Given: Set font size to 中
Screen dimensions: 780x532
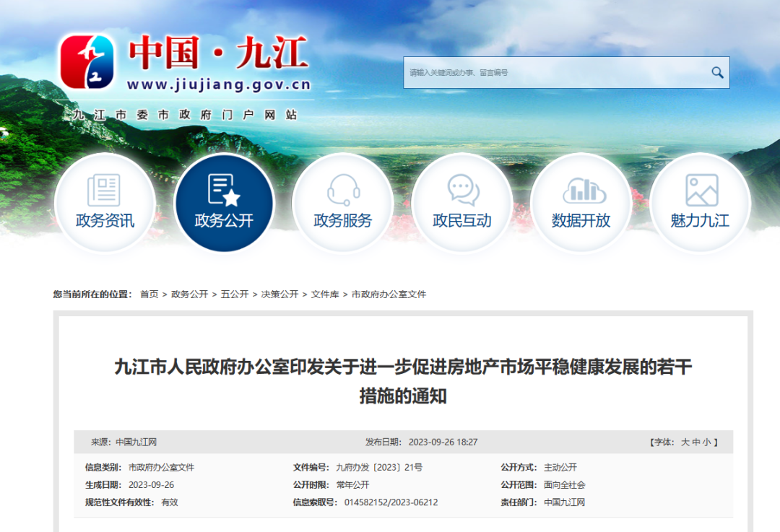Looking at the screenshot, I should point(696,442).
